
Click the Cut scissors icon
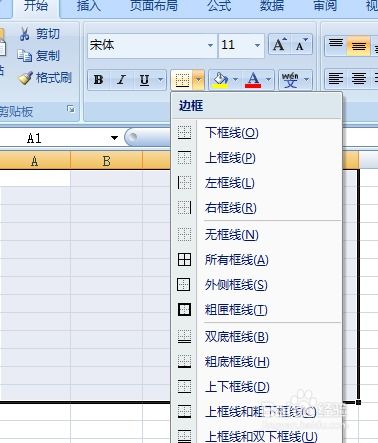(x=24, y=34)
